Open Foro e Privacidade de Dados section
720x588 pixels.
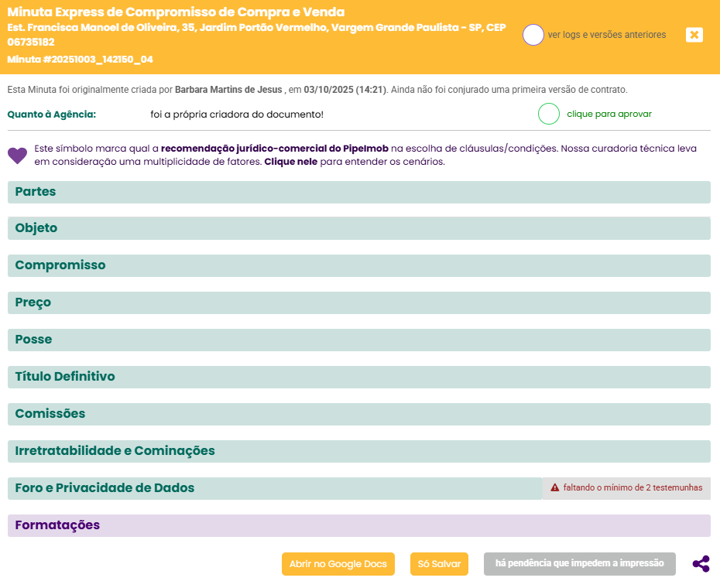(275, 488)
